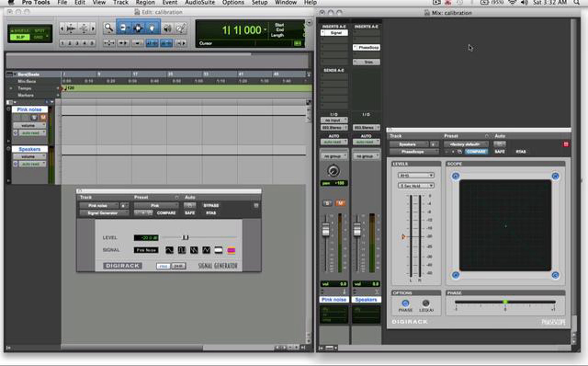This screenshot has height=366, width=588.
Task: Open Speakers channel output selector in Mix window
Action: point(366,127)
